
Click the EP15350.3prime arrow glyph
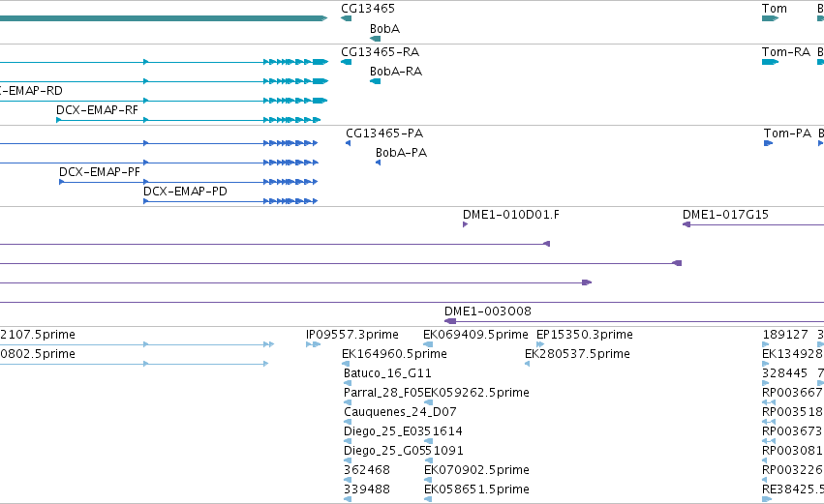(540, 344)
